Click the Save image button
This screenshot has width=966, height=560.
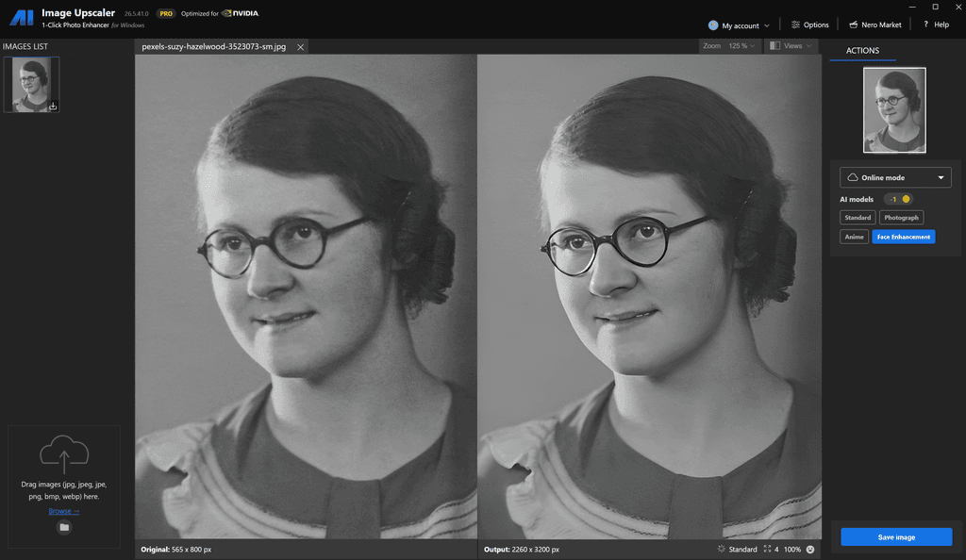click(x=895, y=536)
